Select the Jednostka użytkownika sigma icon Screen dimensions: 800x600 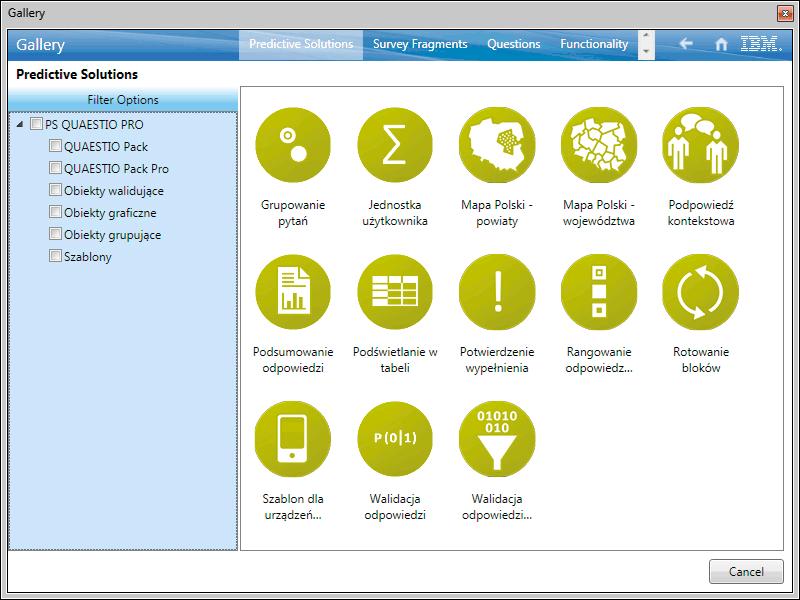coord(395,145)
